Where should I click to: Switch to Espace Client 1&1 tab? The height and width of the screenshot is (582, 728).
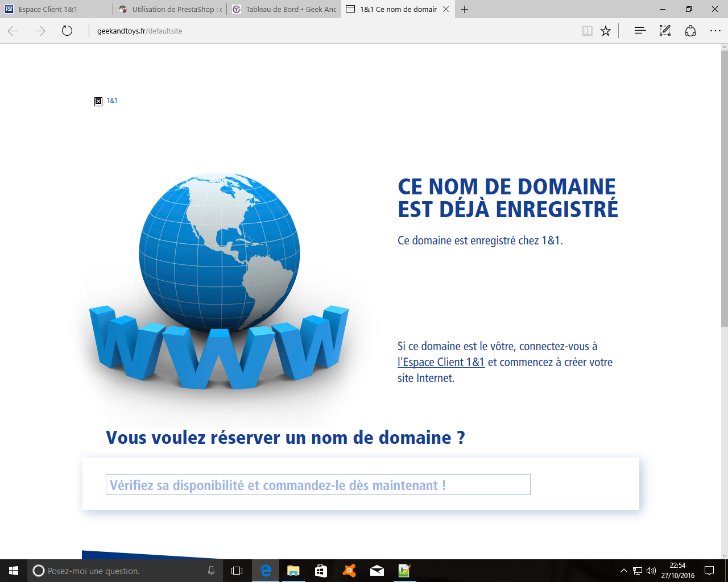[x=56, y=9]
